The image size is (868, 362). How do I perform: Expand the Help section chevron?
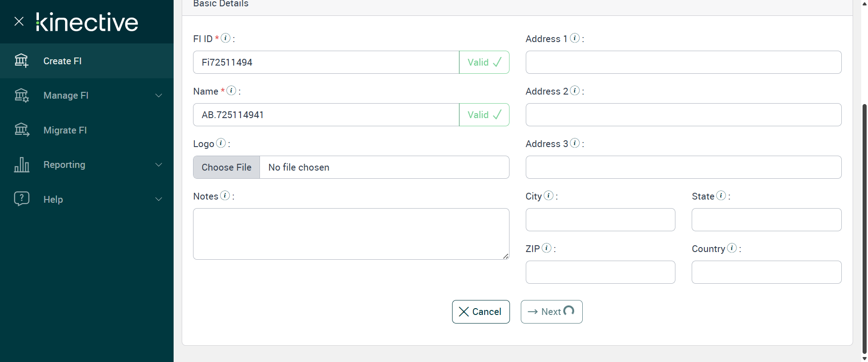(x=159, y=199)
